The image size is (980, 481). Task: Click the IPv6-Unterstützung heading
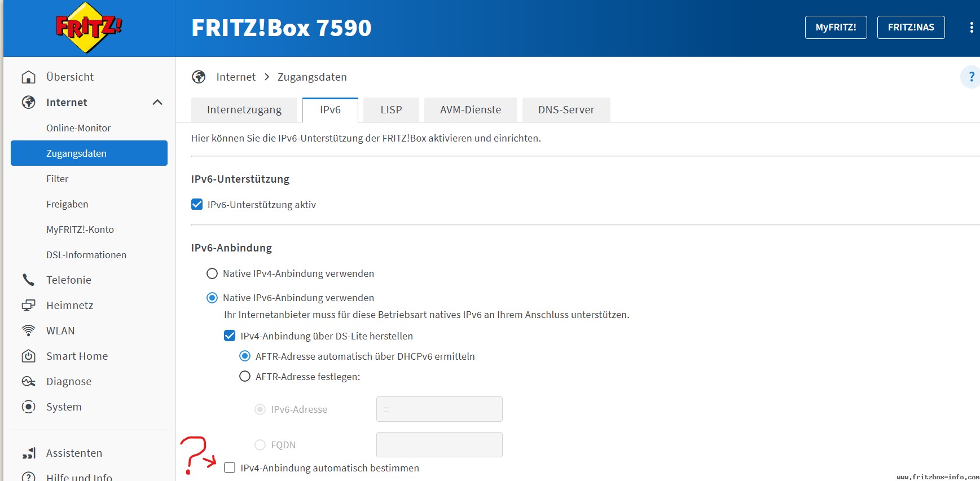tap(240, 179)
